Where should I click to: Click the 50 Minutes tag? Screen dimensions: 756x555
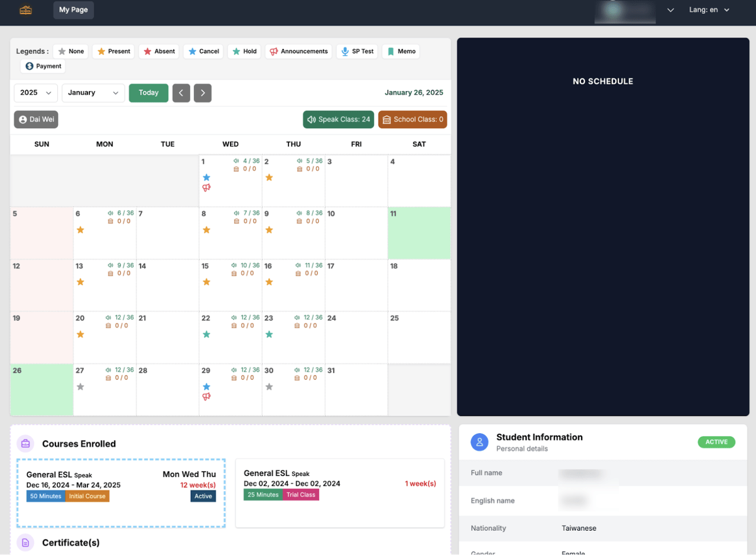click(x=46, y=496)
